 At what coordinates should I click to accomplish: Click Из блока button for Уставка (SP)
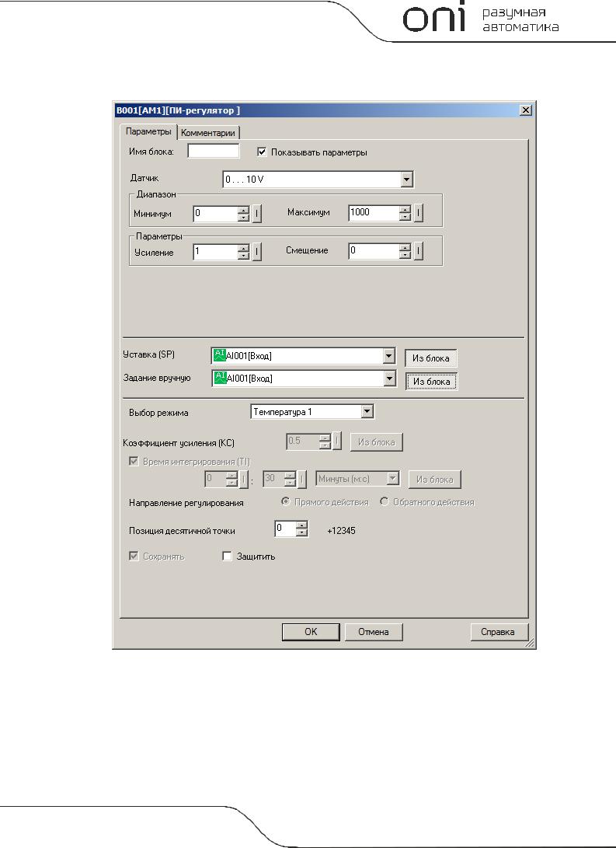430,358
